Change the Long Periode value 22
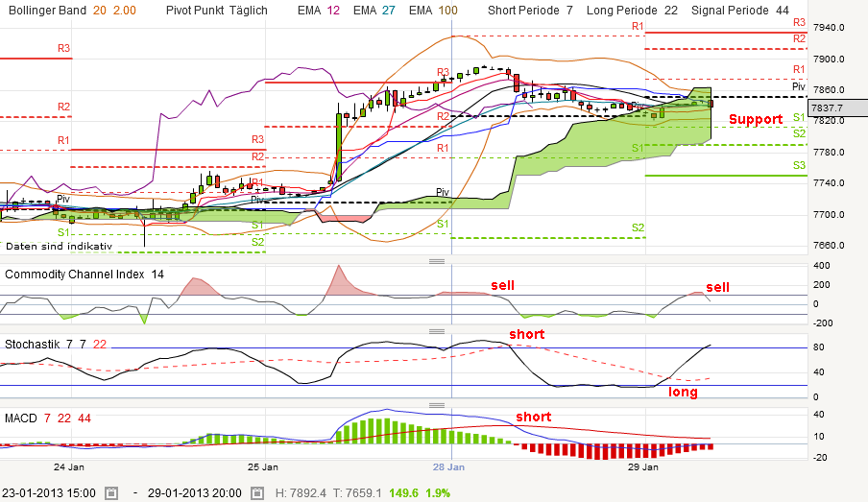868x502 pixels. coord(671,10)
